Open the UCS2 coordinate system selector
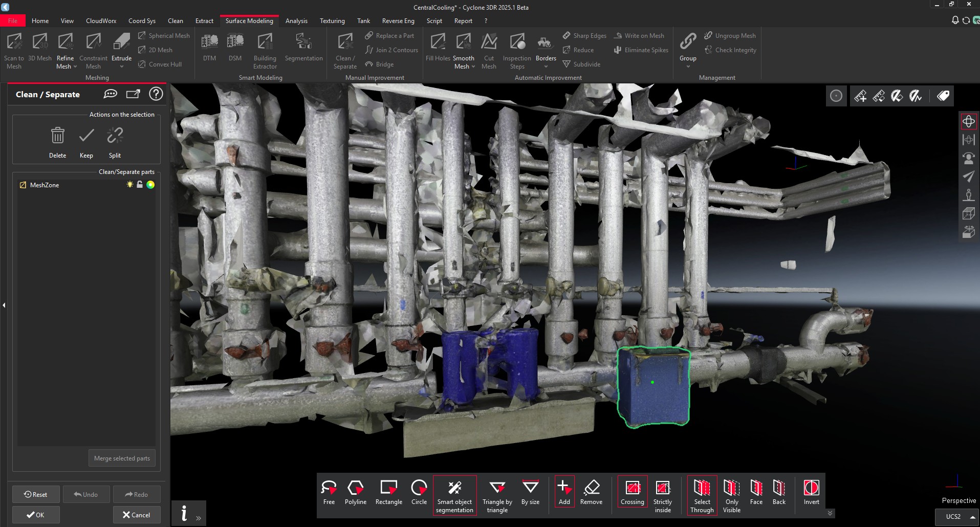 click(956, 516)
